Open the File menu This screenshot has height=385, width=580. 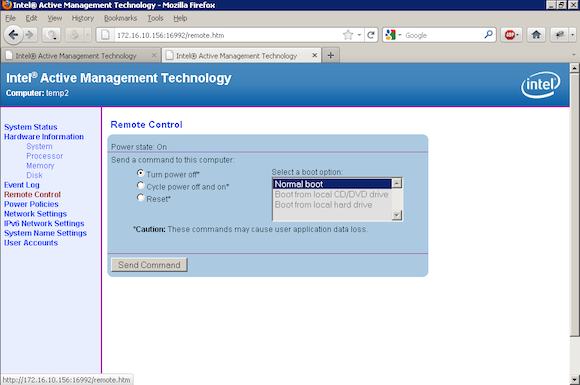10,18
